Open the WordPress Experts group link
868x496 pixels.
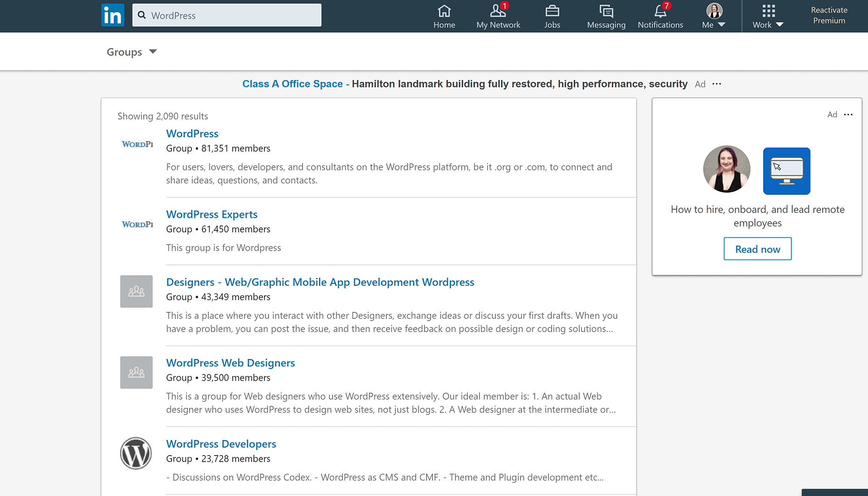click(212, 214)
